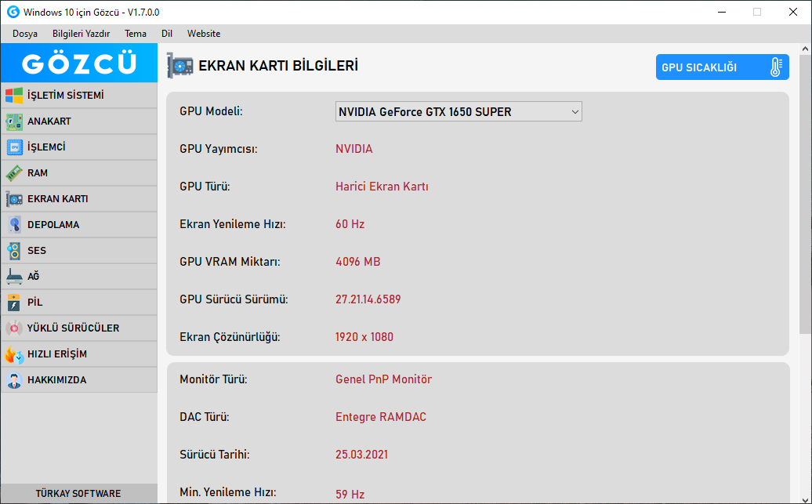Click the vertical scrollbar thumb
This screenshot has height=504, width=812.
(805, 194)
